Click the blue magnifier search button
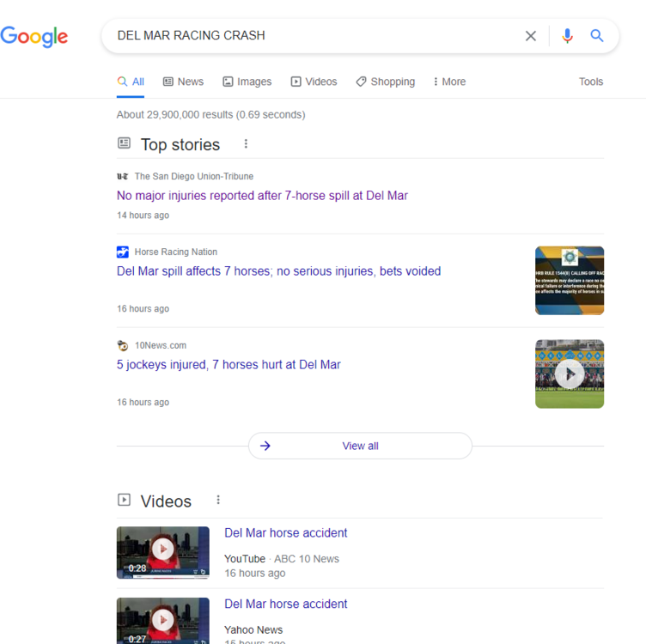 click(597, 36)
